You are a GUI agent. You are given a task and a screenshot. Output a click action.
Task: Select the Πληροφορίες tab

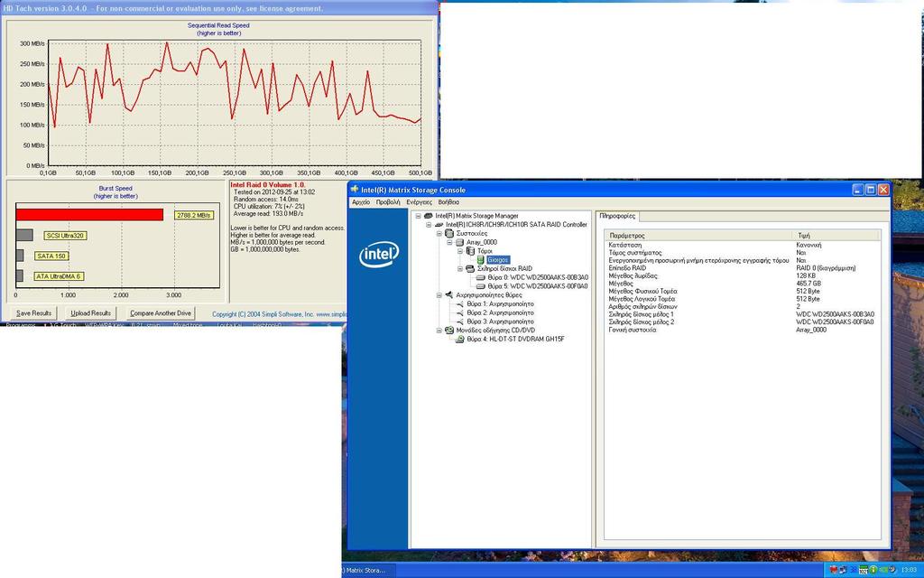[x=617, y=216]
